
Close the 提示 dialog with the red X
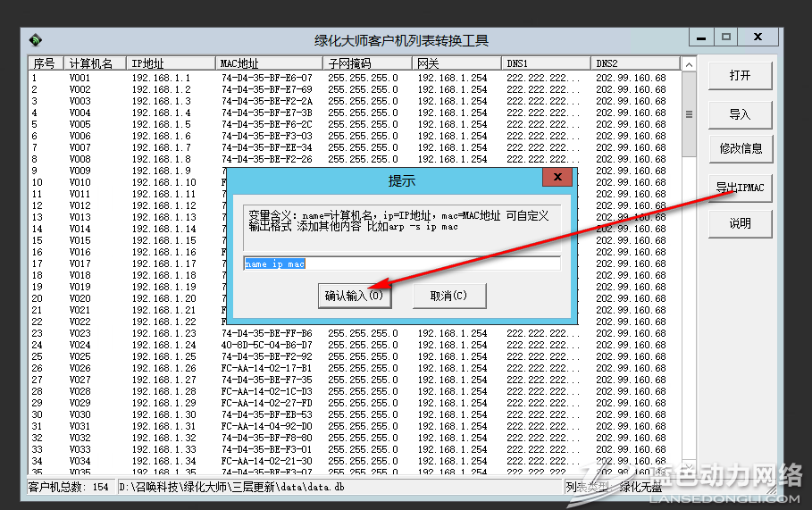[557, 178]
